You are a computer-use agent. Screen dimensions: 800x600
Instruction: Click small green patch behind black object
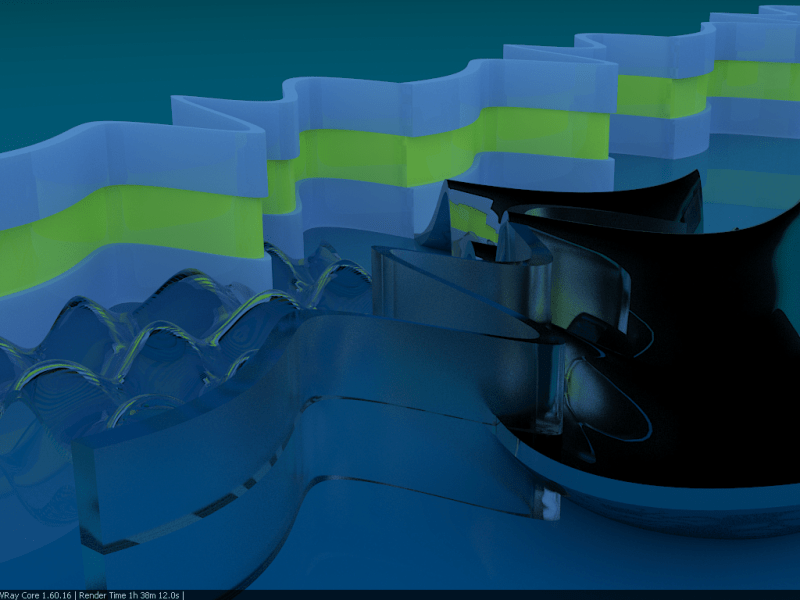tap(472, 220)
